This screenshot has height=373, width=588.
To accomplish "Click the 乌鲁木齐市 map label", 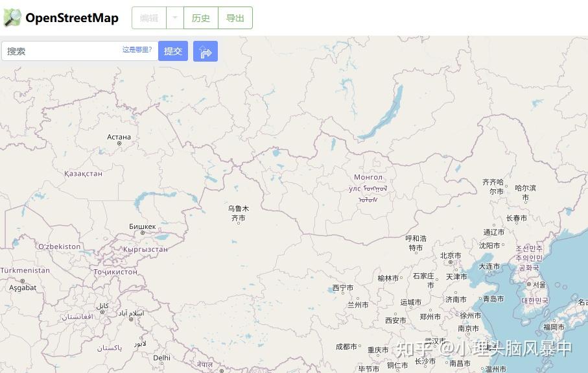I will click(x=239, y=213).
